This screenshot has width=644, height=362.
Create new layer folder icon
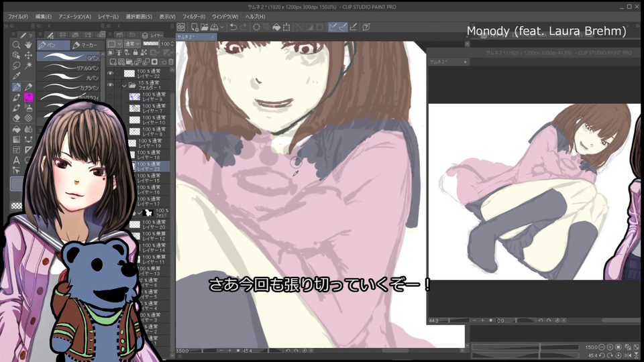pyautogui.click(x=129, y=62)
